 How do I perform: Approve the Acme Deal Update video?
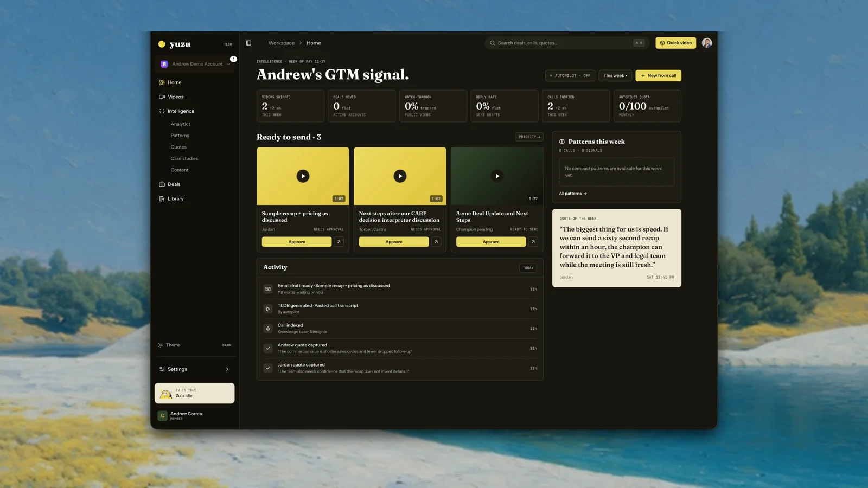491,242
